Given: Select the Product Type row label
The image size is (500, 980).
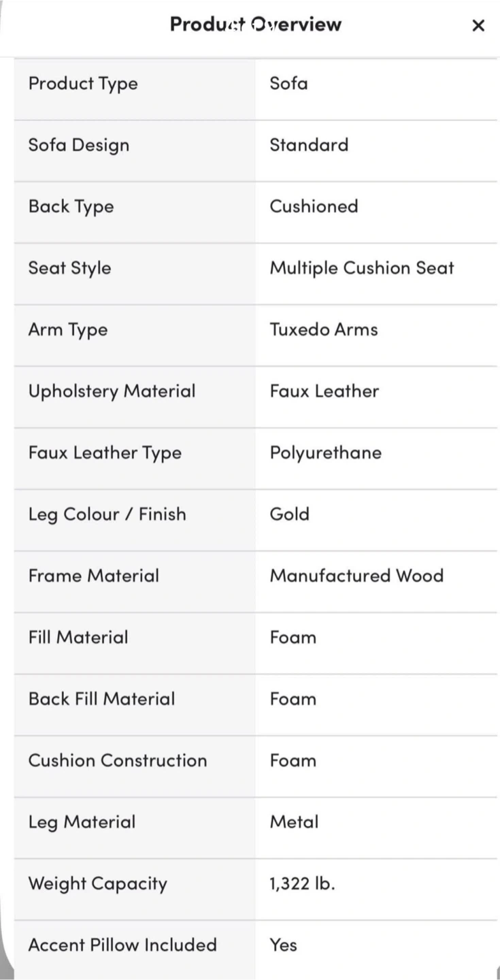Looking at the screenshot, I should click(x=83, y=84).
